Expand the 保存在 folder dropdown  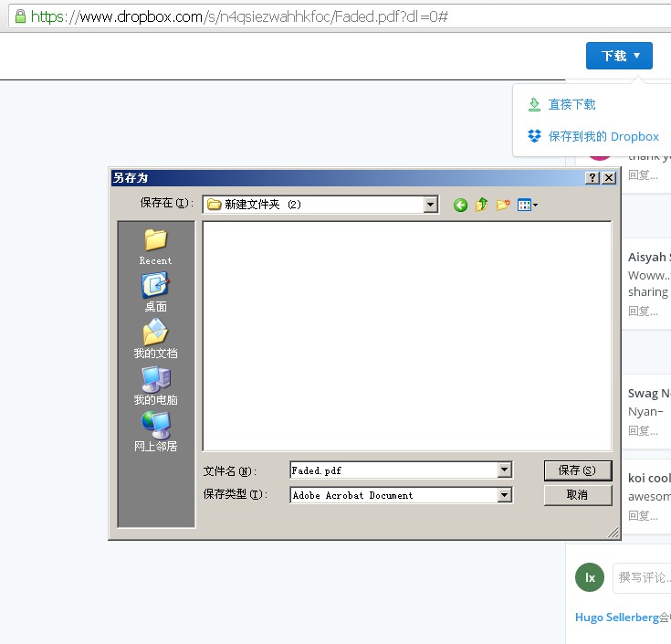pos(431,205)
